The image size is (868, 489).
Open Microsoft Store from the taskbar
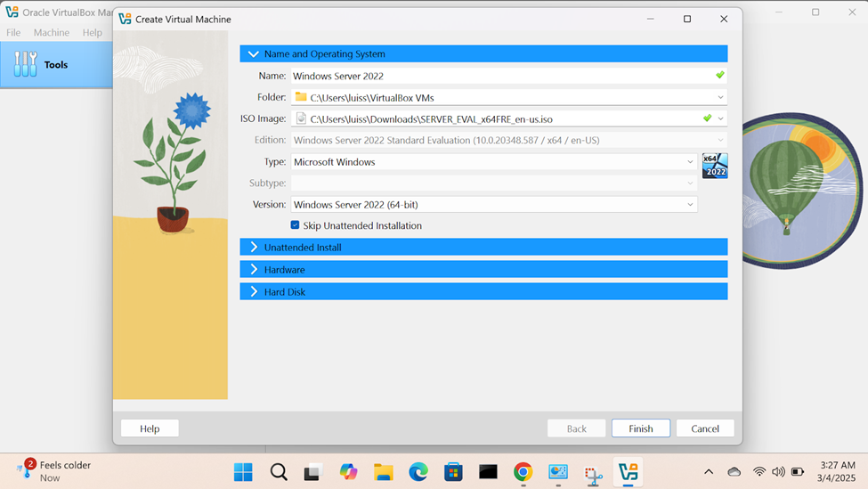point(453,472)
